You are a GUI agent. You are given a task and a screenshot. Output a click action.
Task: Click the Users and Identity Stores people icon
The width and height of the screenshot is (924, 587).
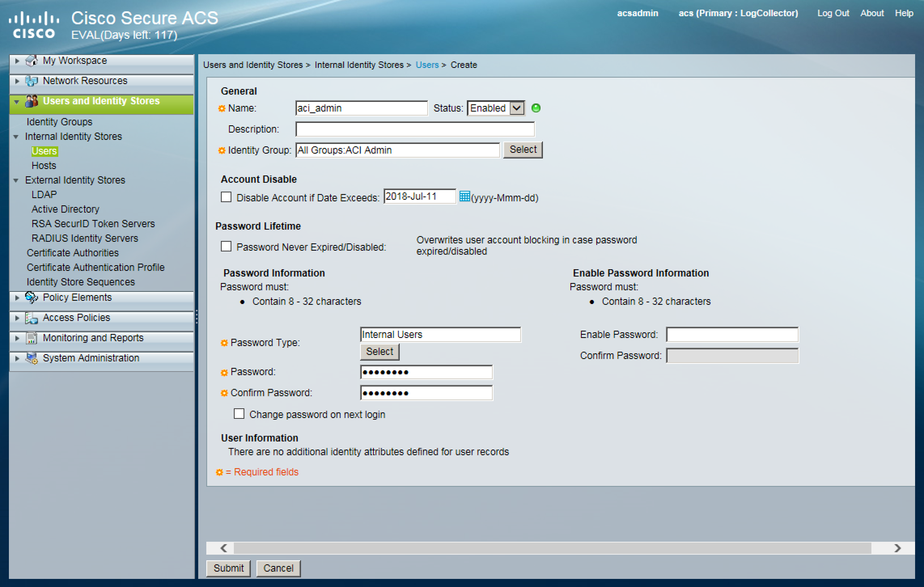point(32,101)
